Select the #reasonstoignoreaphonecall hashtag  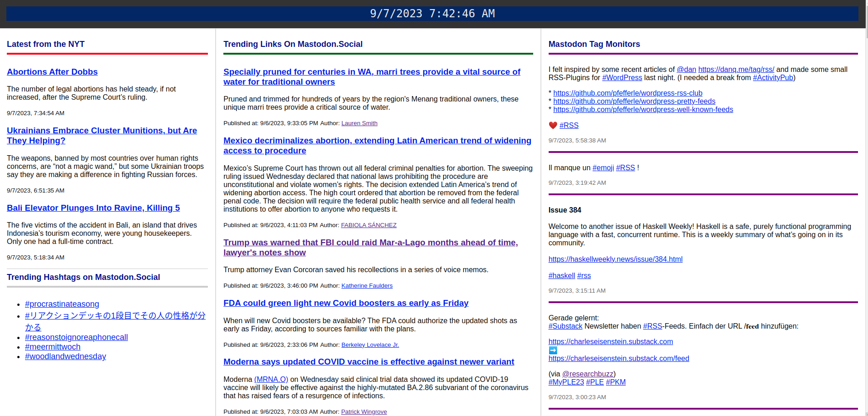point(76,337)
